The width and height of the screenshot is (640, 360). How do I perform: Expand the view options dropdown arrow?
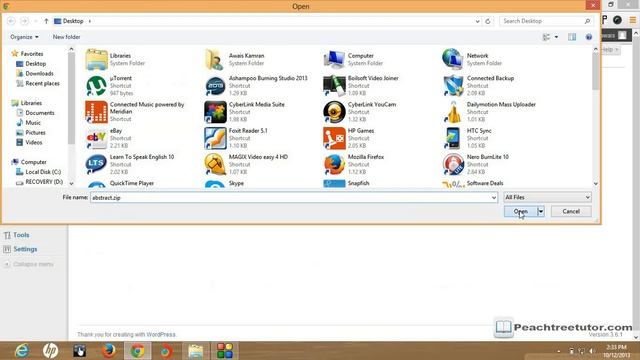[556, 37]
